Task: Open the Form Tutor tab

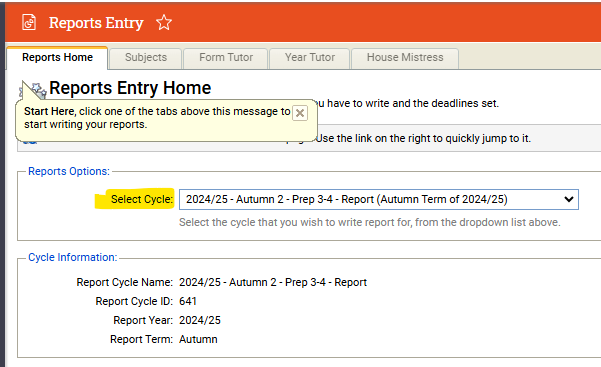Action: pos(226,58)
